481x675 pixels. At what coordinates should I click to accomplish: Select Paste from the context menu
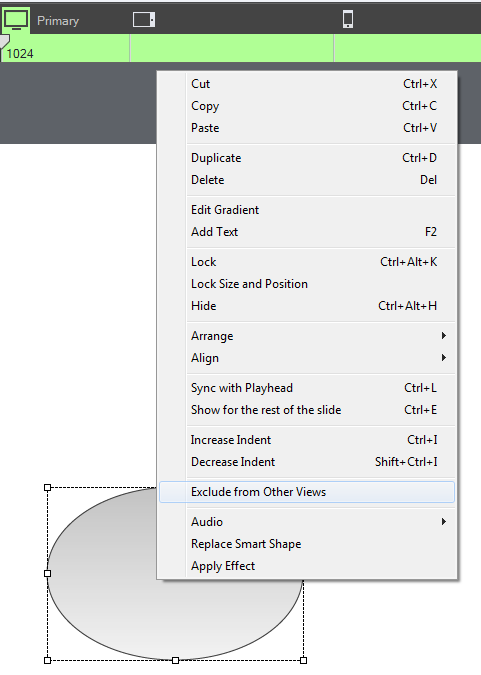[307, 128]
